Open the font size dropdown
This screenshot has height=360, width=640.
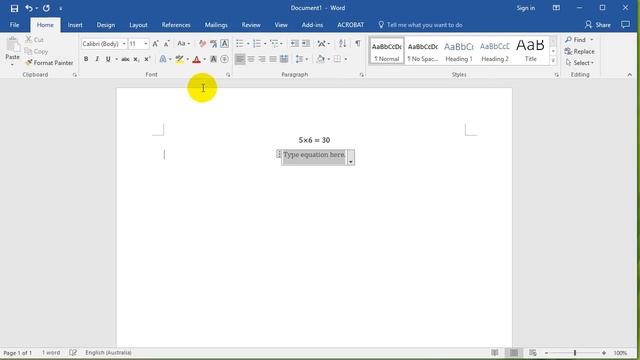pyautogui.click(x=146, y=44)
